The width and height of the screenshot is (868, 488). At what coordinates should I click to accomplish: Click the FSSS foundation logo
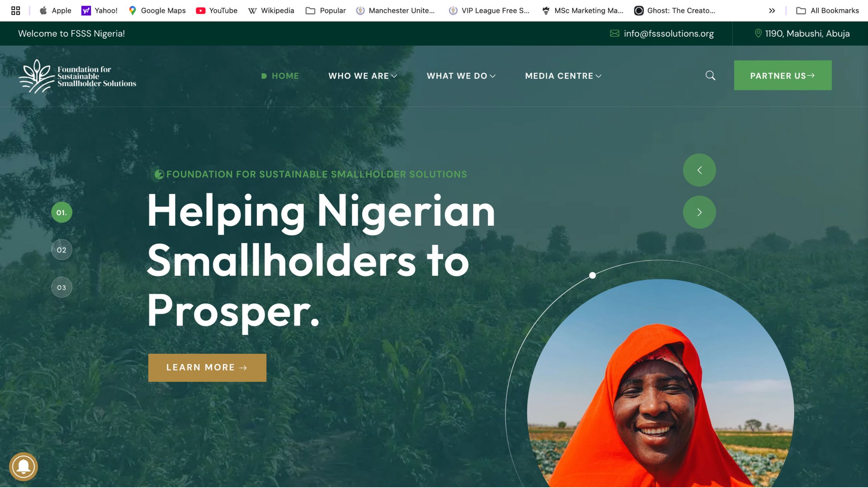[77, 76]
